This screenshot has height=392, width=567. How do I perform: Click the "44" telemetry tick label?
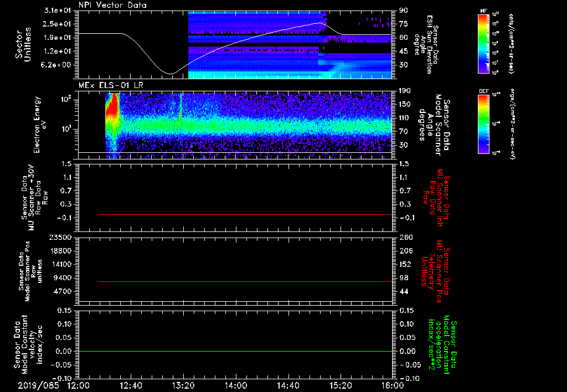pyautogui.click(x=403, y=291)
